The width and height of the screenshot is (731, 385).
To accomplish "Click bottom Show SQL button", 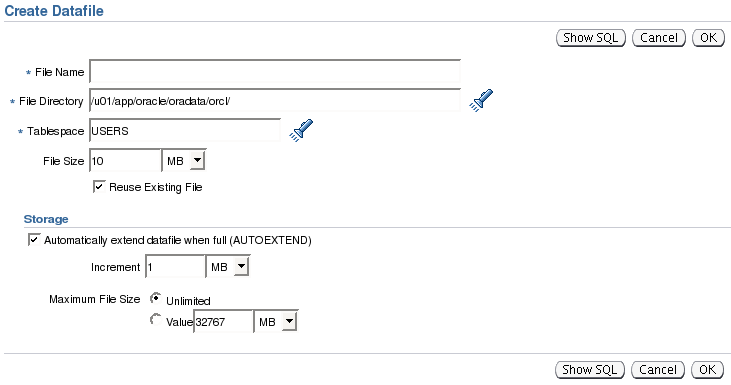I will pyautogui.click(x=589, y=370).
